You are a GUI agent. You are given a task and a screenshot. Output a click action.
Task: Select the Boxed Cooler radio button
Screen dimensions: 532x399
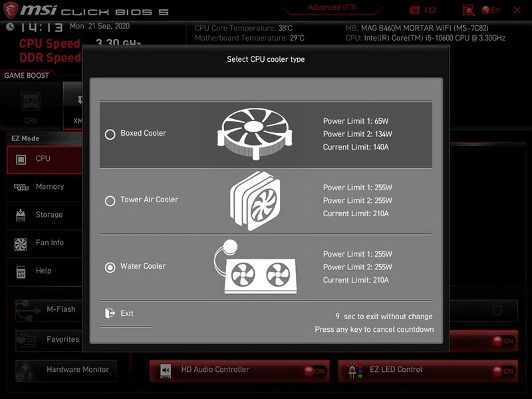(110, 134)
